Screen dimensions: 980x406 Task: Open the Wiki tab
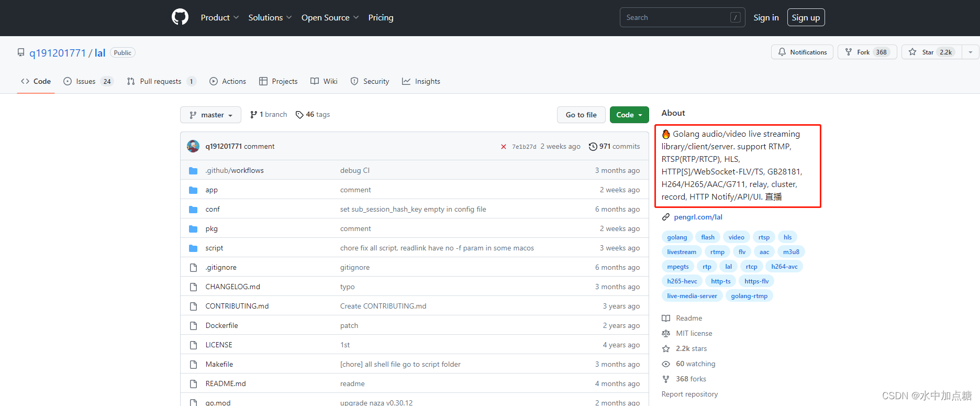pos(324,81)
